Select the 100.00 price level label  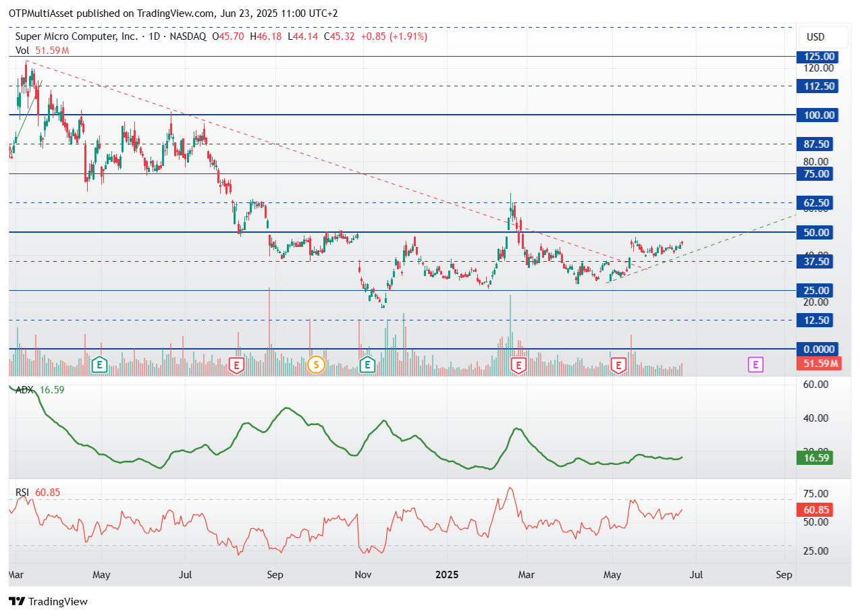point(815,115)
